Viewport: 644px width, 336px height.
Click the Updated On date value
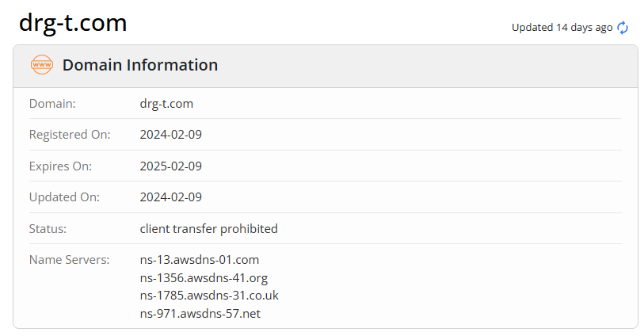pyautogui.click(x=170, y=197)
